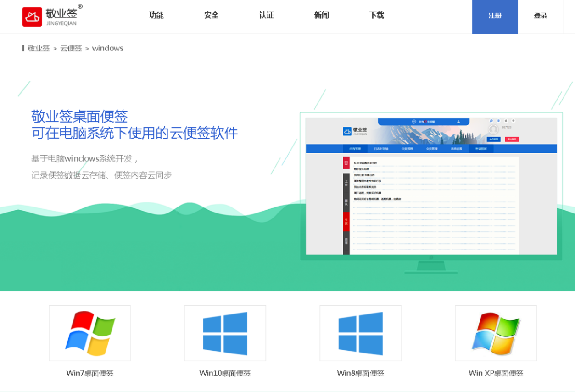Image resolution: width=575 pixels, height=392 pixels.
Task: Follow the 云便签 breadcrumb link
Action: pyautogui.click(x=71, y=48)
